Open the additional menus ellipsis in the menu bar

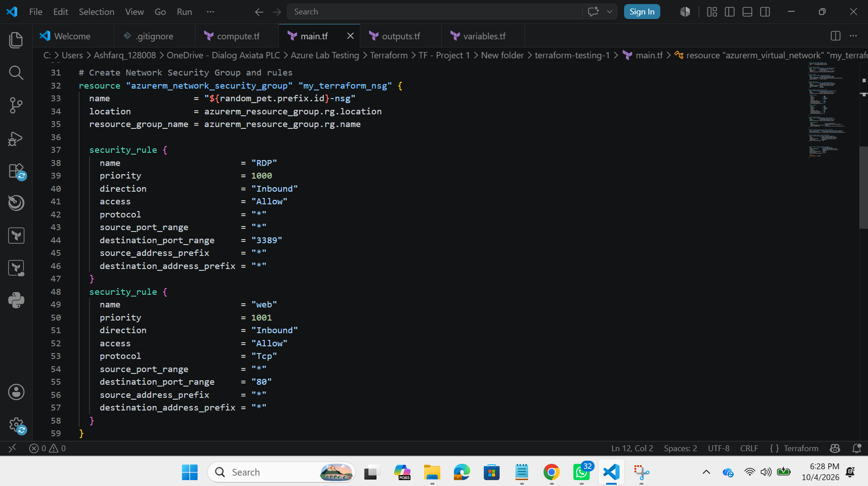click(210, 12)
